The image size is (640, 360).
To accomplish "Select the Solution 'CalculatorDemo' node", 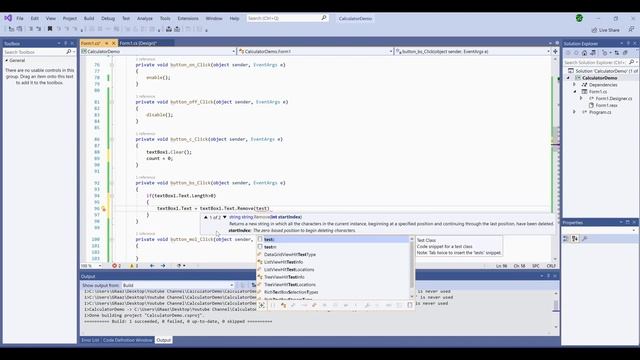I will coord(603,71).
